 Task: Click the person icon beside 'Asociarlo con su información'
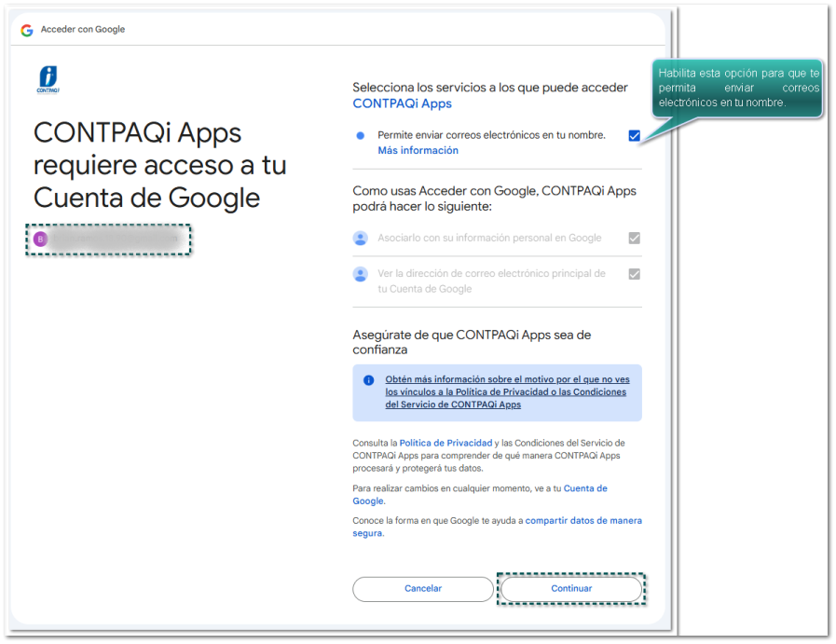[361, 239]
